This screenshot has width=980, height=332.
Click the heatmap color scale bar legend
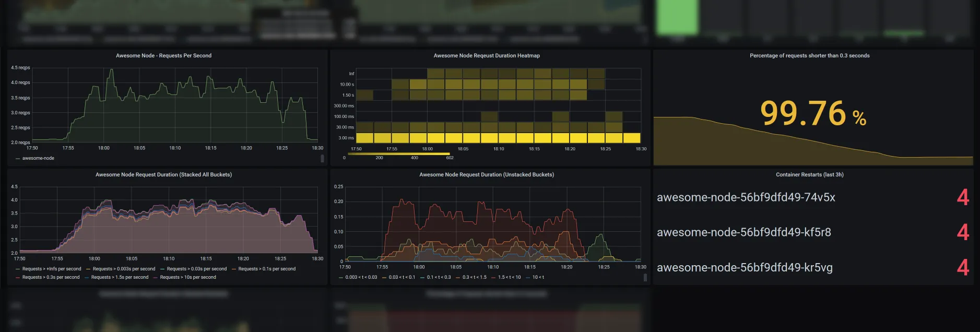[x=398, y=153]
